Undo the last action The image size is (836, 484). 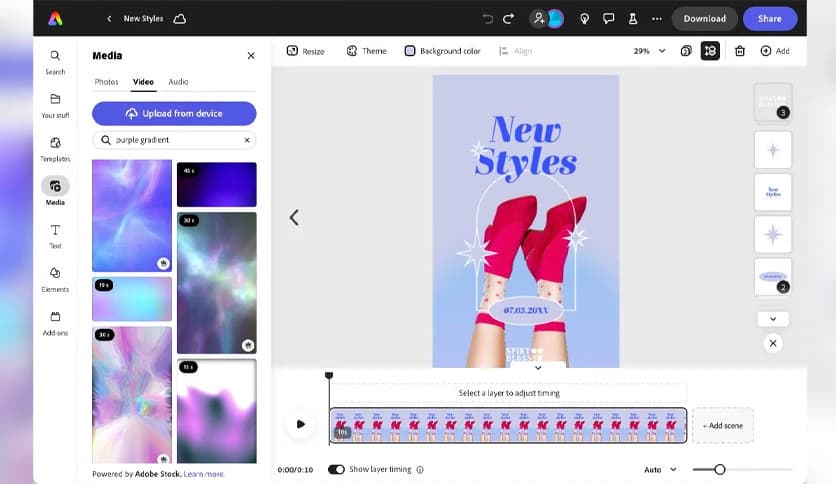[488, 19]
